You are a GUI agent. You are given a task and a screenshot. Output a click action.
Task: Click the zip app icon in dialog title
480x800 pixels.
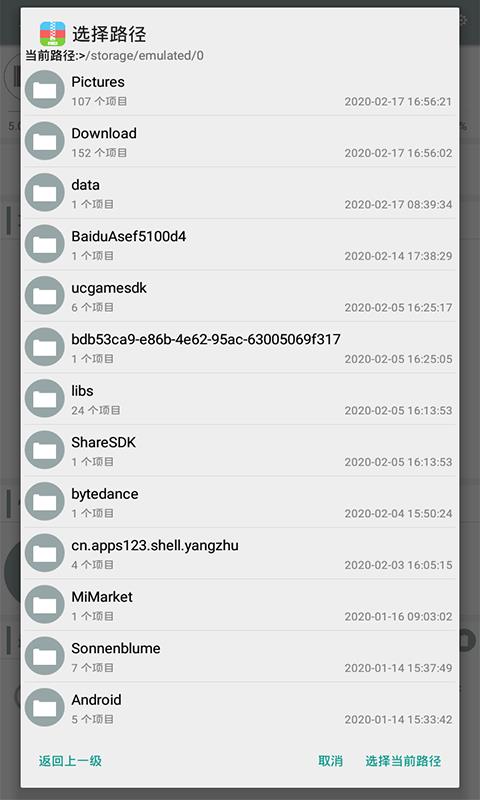[x=53, y=34]
